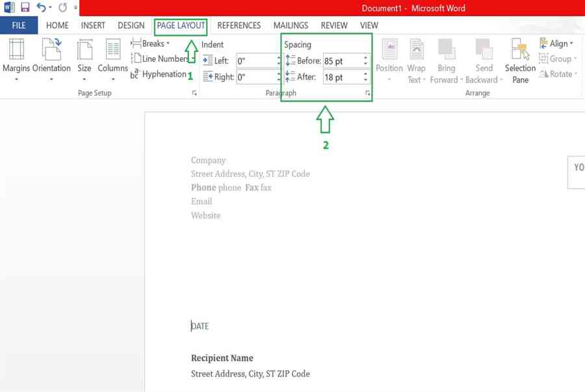Click the Spacing Before value field
The image size is (585, 392).
tap(343, 61)
